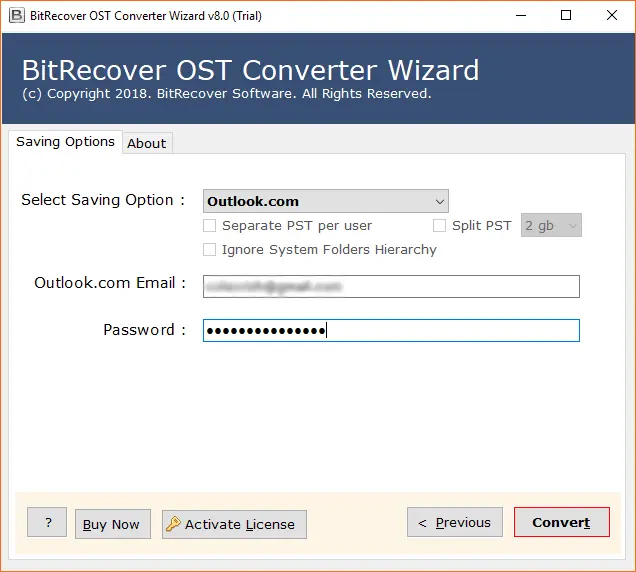Open the Select Saving Option dropdown

point(326,201)
